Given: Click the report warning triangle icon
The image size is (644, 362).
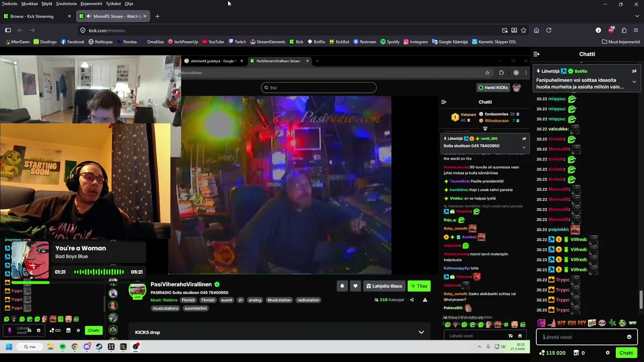Looking at the screenshot, I should tap(425, 300).
